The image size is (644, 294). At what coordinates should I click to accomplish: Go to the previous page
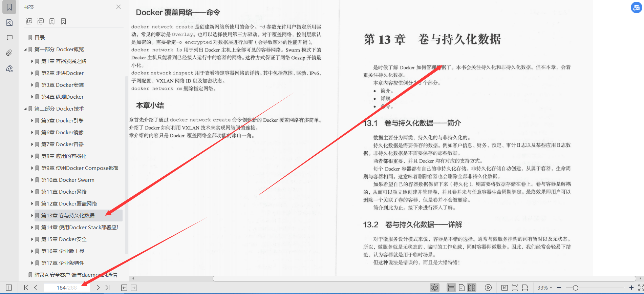coord(36,288)
